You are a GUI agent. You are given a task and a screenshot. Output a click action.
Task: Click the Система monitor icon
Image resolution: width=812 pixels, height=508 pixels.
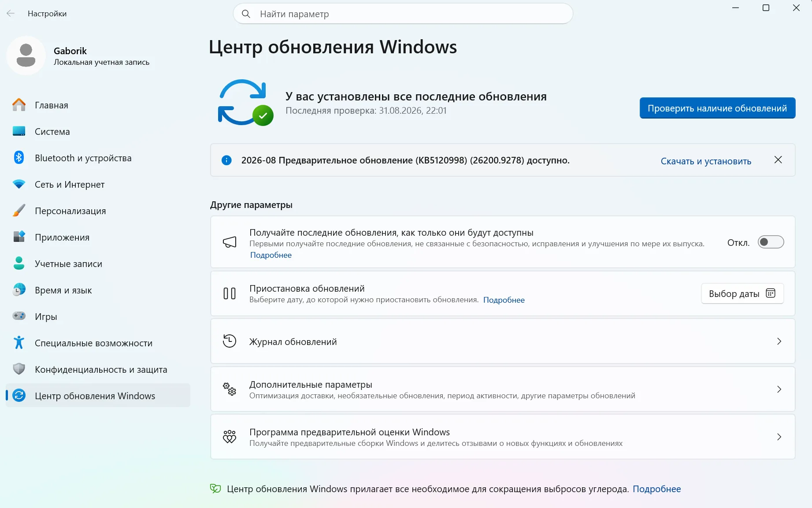click(x=19, y=131)
